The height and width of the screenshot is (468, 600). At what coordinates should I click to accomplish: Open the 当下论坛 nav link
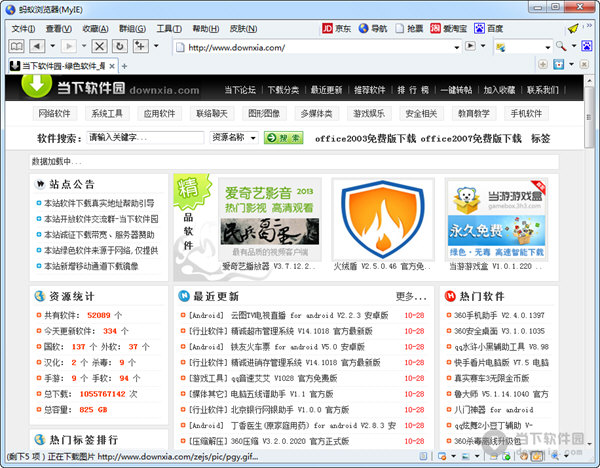coord(240,90)
